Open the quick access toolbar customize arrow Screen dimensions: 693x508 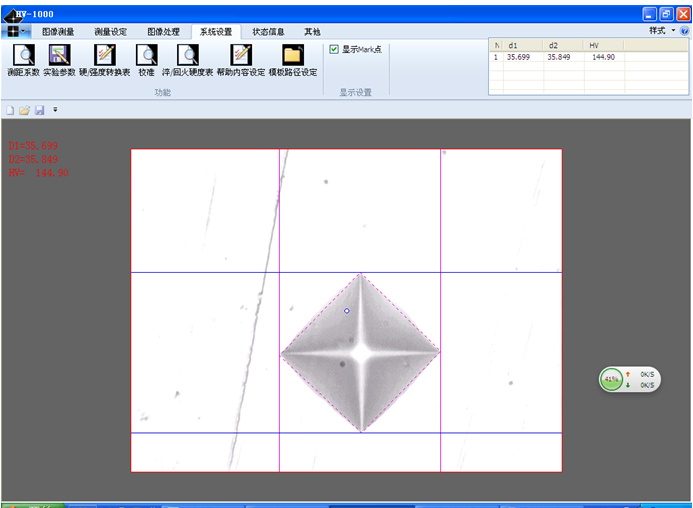55,109
